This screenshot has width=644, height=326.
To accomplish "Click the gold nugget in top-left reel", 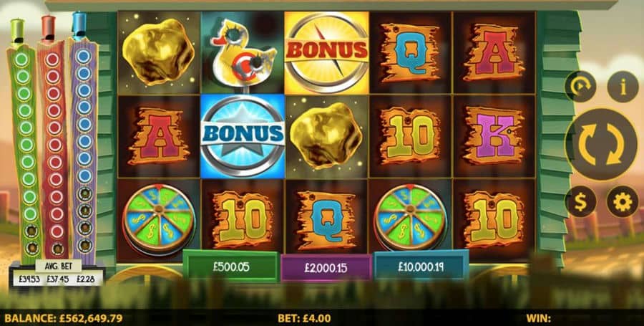I will [159, 52].
